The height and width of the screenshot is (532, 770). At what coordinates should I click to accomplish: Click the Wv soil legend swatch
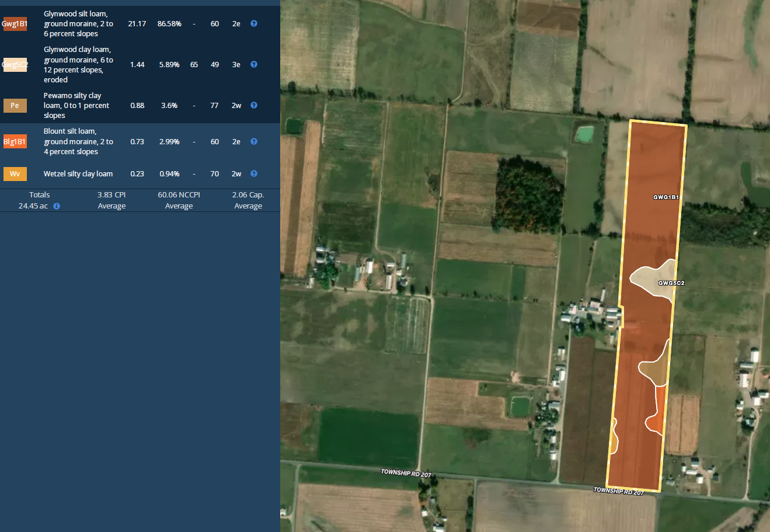[15, 174]
